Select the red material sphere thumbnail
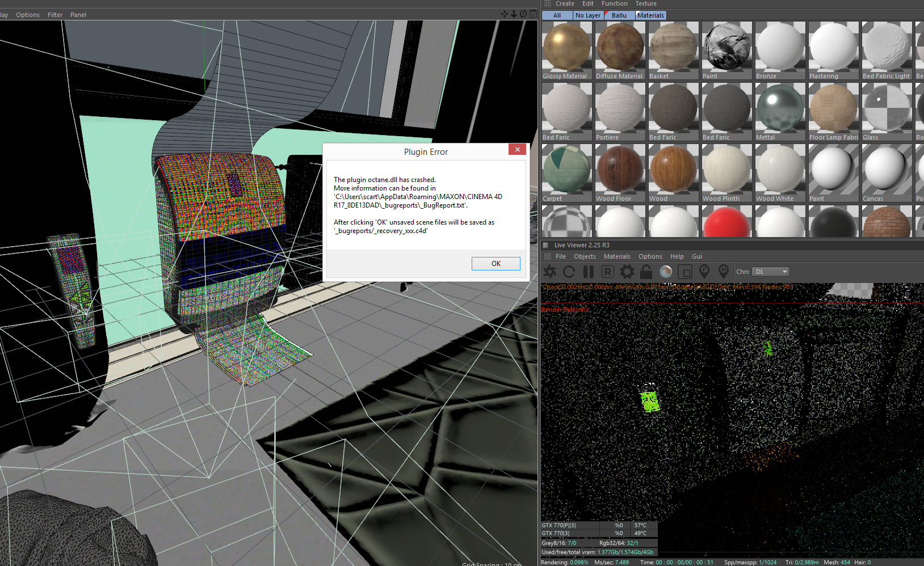This screenshot has width=924, height=566. [727, 221]
